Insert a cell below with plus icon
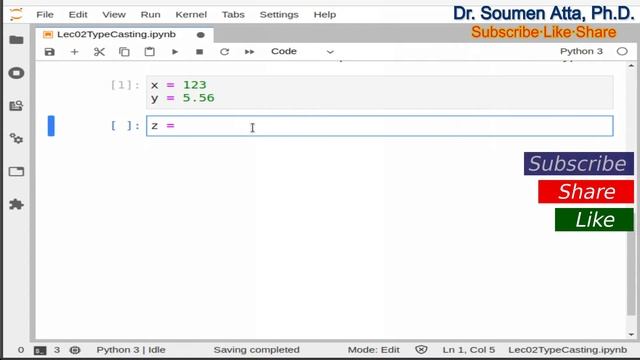The width and height of the screenshot is (640, 360). pyautogui.click(x=74, y=52)
